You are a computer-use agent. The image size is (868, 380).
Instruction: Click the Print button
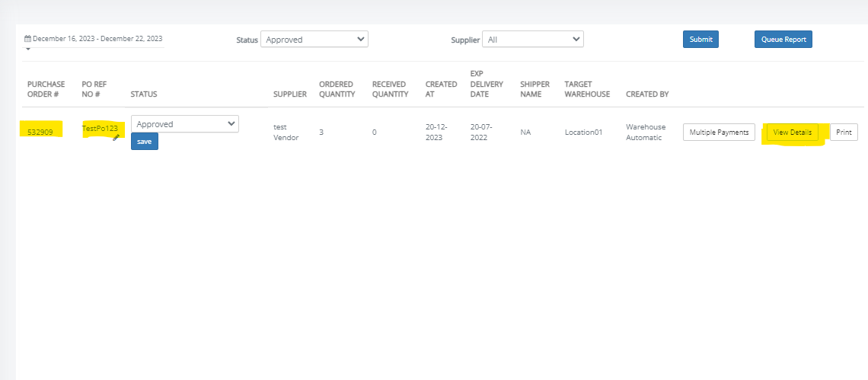(x=844, y=133)
